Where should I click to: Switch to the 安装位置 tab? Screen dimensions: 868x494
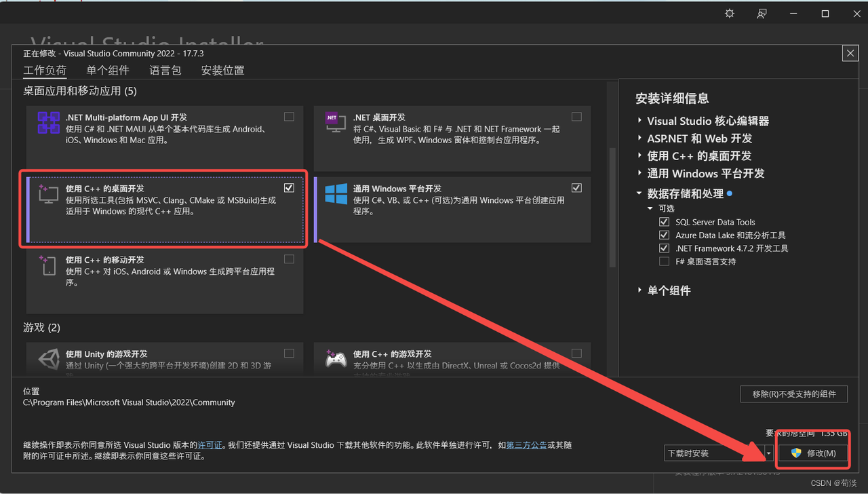[222, 71]
